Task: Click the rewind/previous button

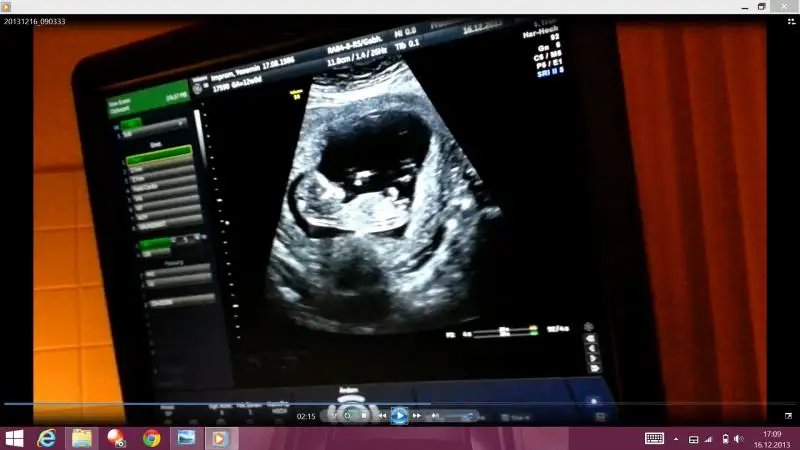Action: [382, 416]
